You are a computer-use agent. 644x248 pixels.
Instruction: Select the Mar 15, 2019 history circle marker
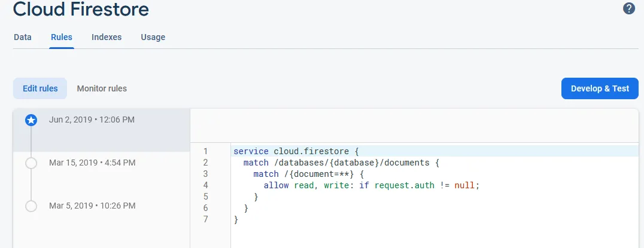[x=31, y=163]
